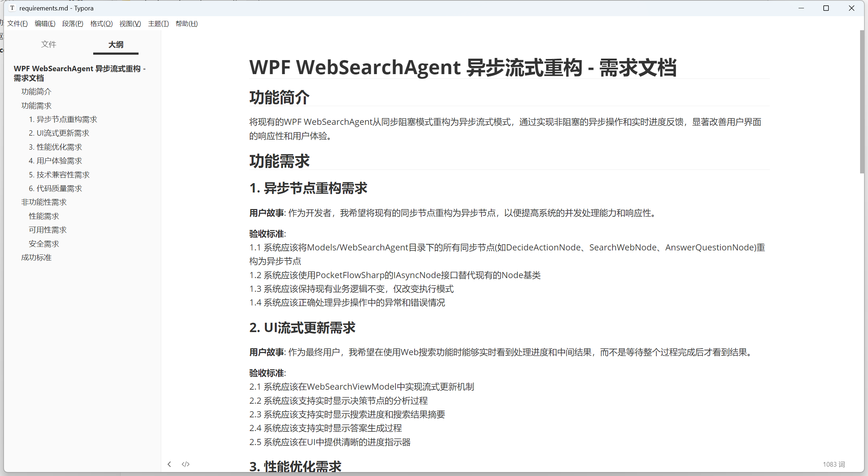This screenshot has height=476, width=868.
Task: Jump to 功能简介 in outline
Action: coord(36,92)
